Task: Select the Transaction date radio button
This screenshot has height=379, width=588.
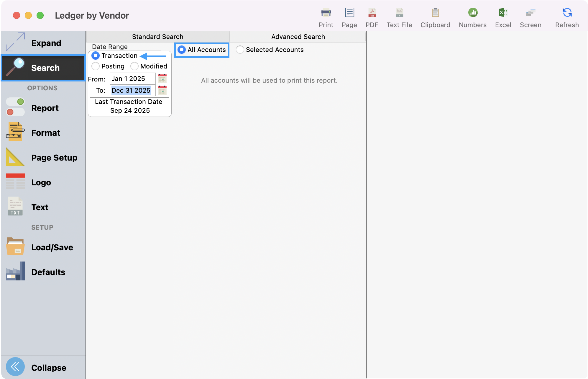Action: tap(95, 55)
